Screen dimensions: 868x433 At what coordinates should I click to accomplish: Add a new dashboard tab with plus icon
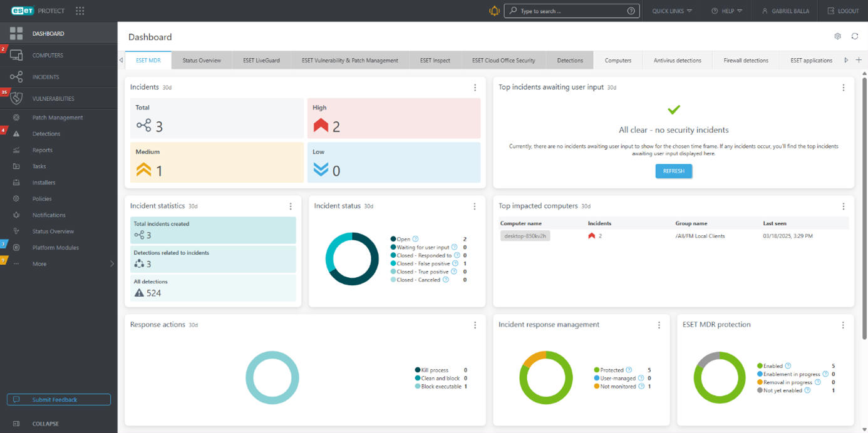(859, 60)
